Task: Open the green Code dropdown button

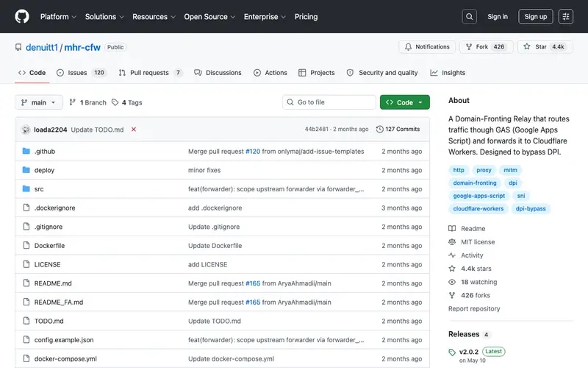Action: tap(405, 102)
